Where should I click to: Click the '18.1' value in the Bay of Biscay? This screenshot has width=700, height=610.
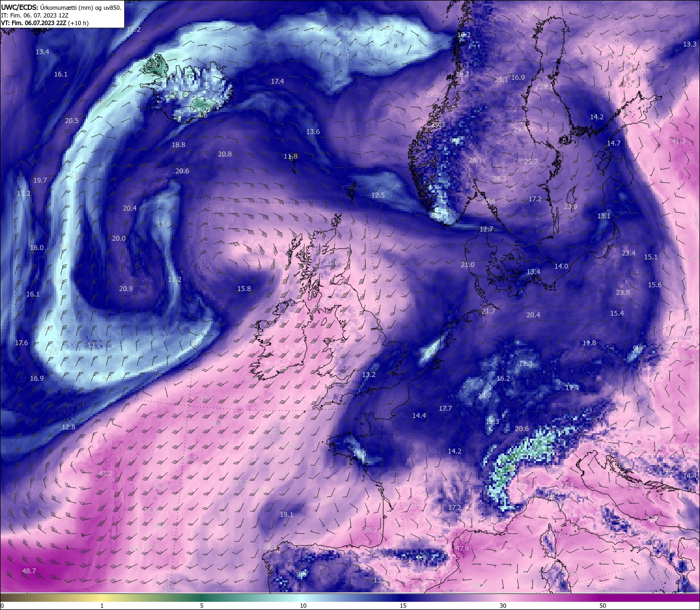coord(287,515)
